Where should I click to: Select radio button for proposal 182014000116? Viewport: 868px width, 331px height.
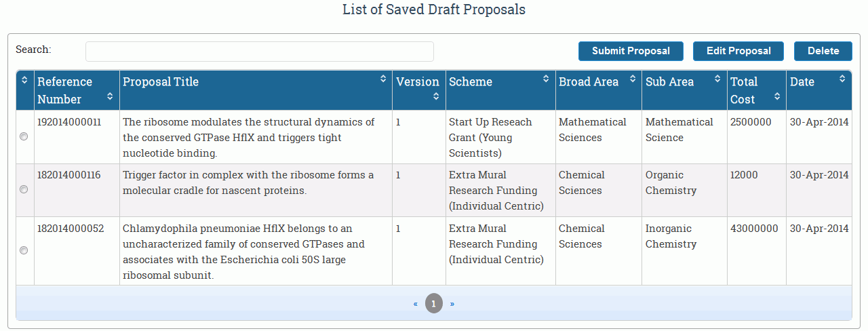[x=24, y=189]
